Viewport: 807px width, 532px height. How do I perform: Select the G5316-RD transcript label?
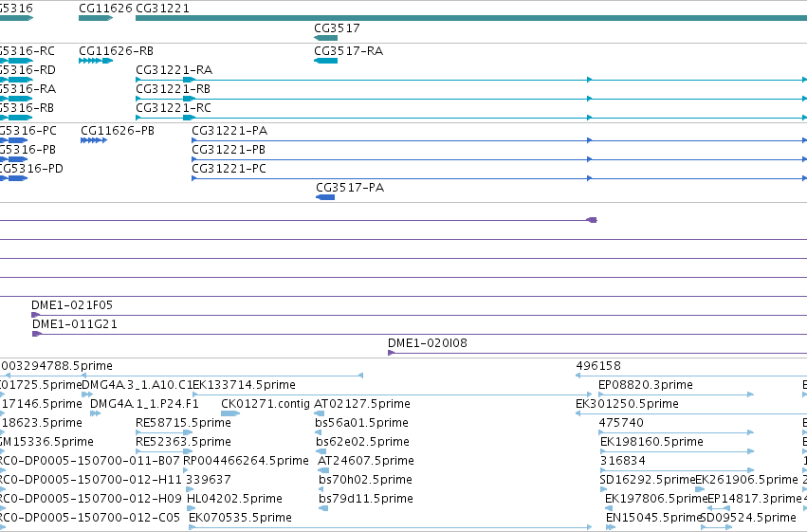[28, 70]
